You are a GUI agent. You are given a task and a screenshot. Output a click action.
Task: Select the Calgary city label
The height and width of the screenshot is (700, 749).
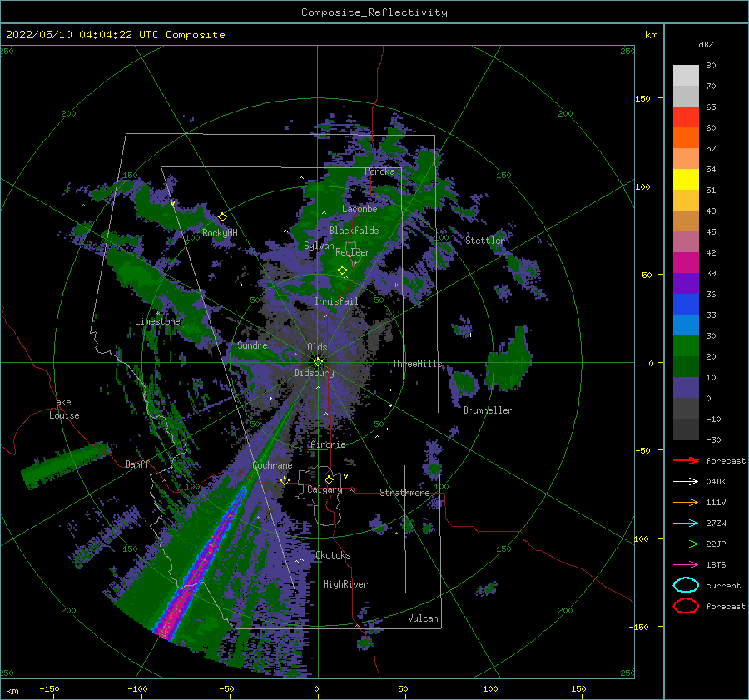point(325,489)
